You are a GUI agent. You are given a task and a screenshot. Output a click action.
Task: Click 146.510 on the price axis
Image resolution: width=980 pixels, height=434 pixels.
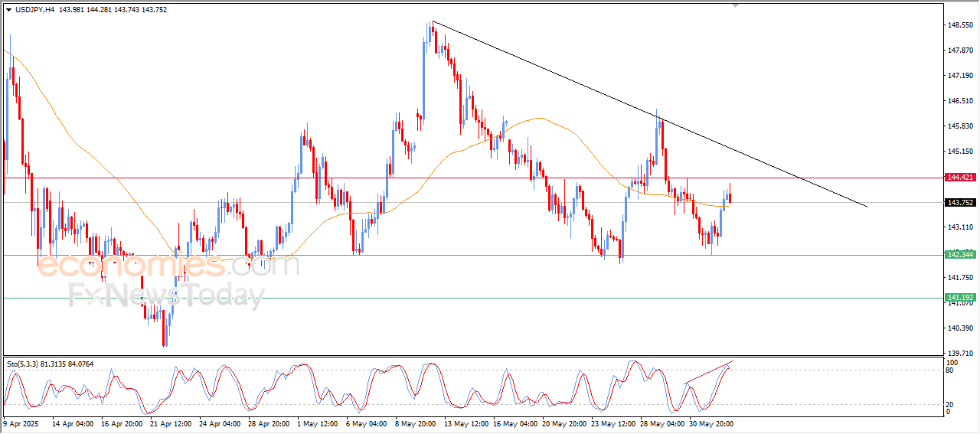click(960, 101)
